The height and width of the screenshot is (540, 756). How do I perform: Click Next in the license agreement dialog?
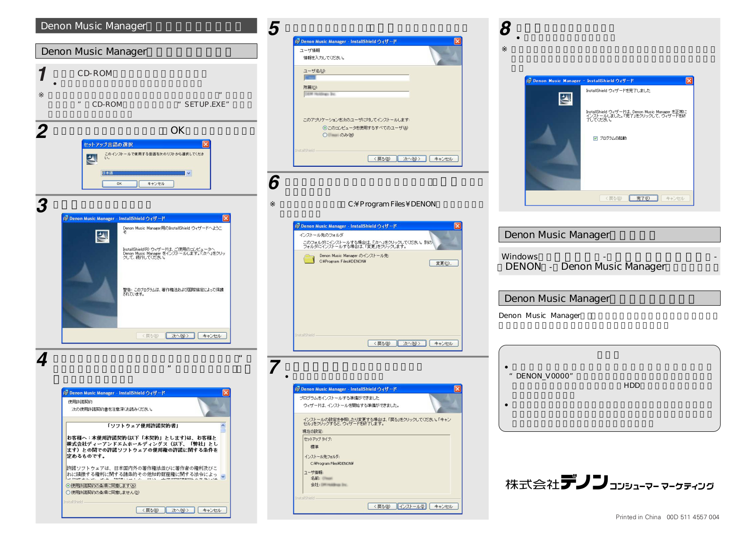click(x=180, y=510)
